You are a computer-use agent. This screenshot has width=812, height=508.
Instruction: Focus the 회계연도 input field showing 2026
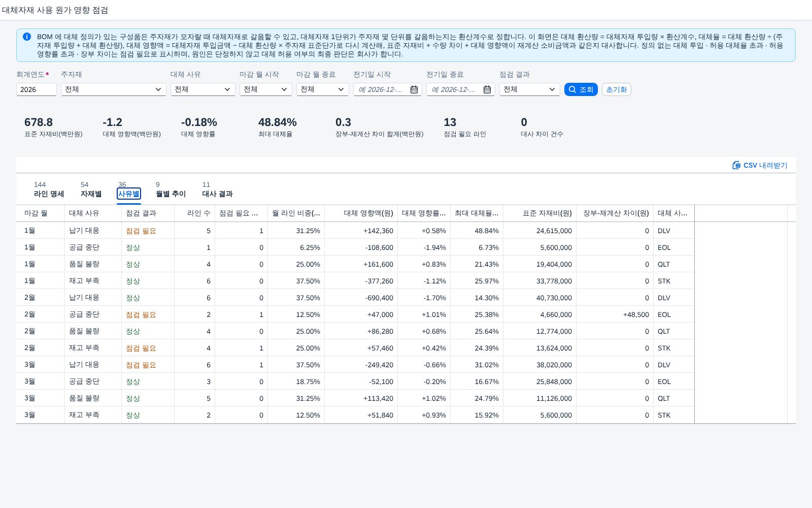[x=37, y=89]
